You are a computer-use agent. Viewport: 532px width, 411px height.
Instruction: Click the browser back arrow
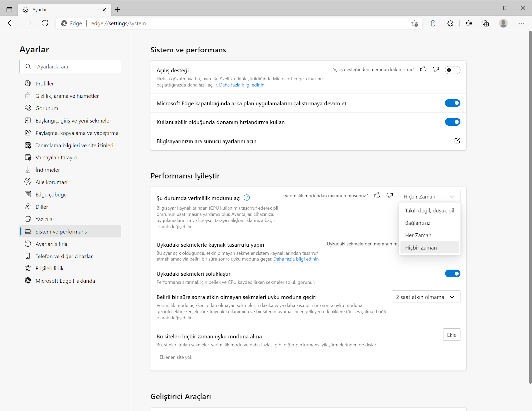point(11,23)
